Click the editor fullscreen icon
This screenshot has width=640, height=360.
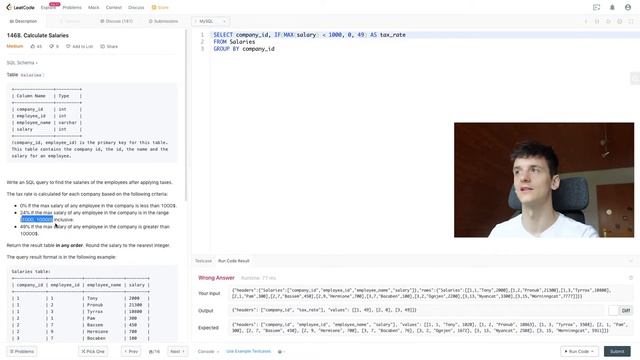[x=631, y=21]
